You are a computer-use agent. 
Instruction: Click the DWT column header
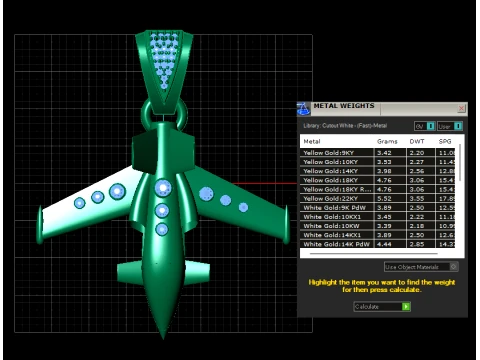[x=417, y=141]
